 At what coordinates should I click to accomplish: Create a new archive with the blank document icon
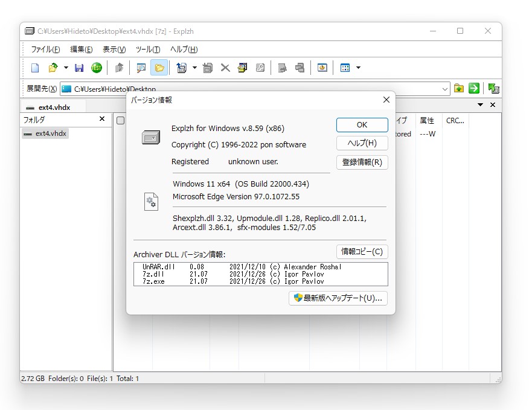click(x=34, y=68)
